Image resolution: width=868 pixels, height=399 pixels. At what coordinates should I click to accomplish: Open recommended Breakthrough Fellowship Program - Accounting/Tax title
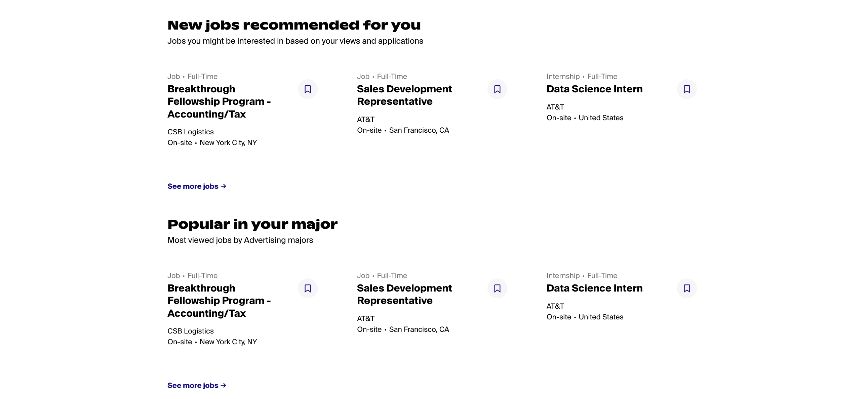click(219, 101)
